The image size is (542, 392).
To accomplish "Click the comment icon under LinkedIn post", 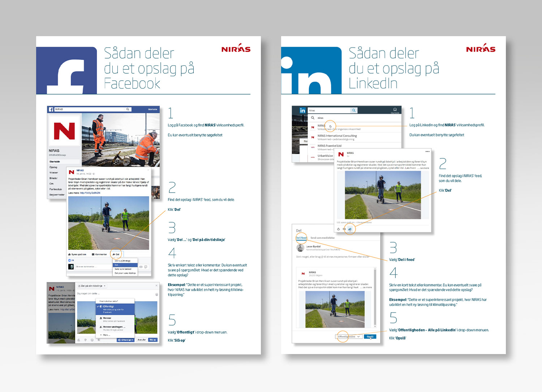I will tap(344, 229).
